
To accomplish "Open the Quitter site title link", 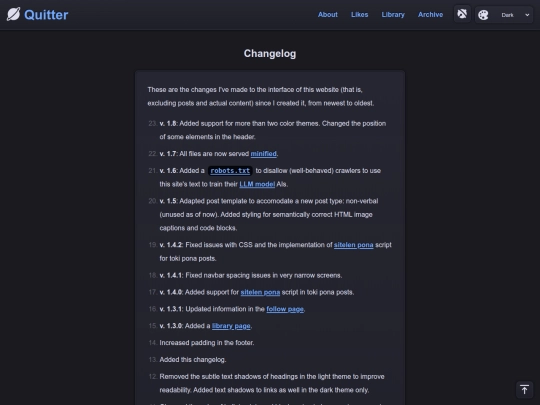I will tap(46, 15).
